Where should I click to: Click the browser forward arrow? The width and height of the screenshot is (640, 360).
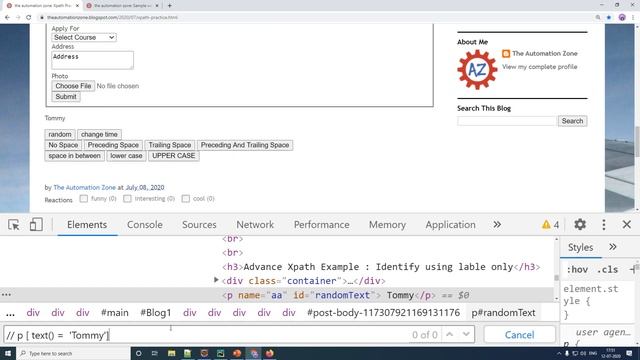tap(18, 18)
